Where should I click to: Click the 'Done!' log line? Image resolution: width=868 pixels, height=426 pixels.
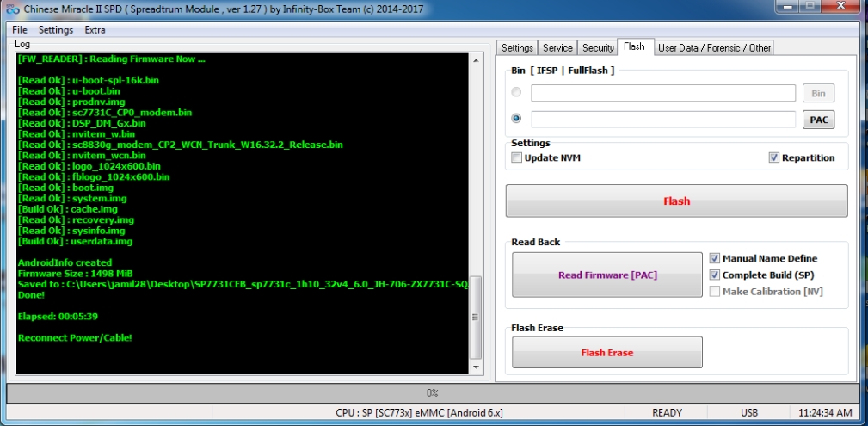coord(31,295)
